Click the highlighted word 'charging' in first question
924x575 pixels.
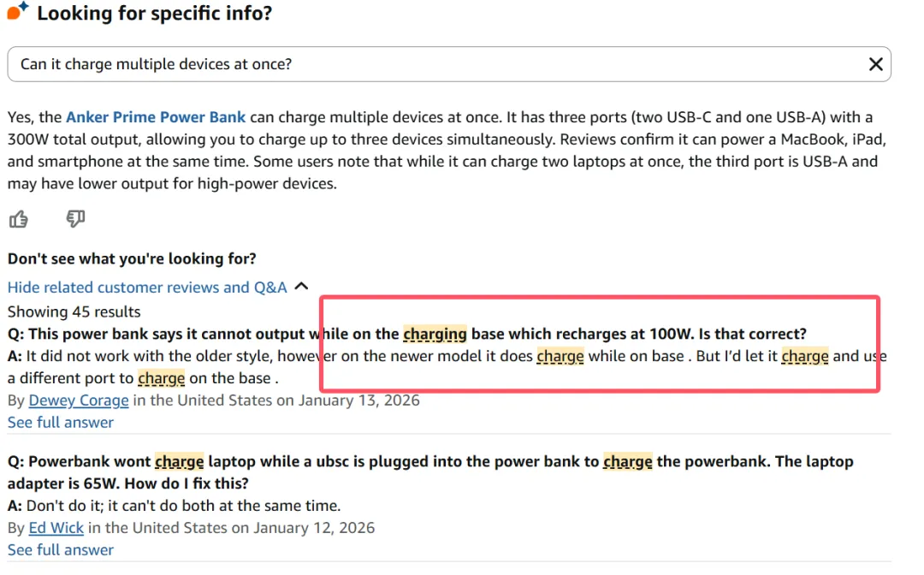pos(435,334)
